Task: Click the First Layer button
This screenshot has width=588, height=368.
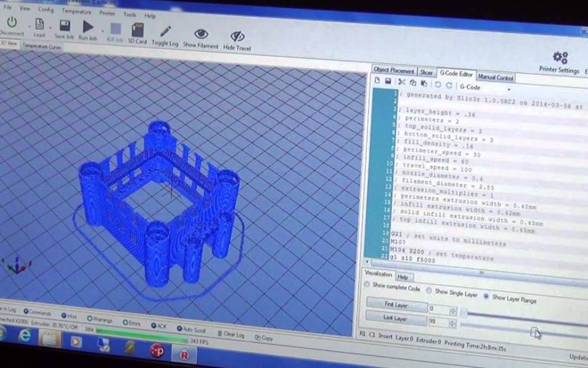Action: pos(397,305)
